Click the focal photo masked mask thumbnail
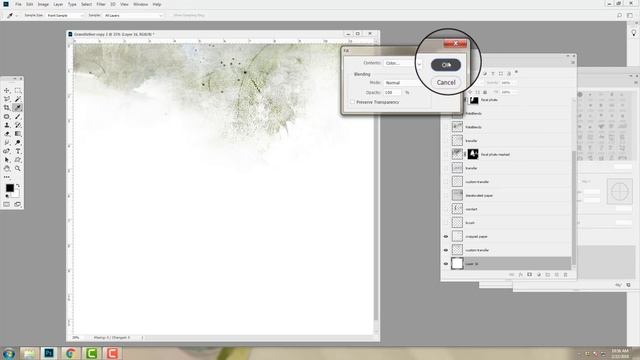 (x=473, y=154)
